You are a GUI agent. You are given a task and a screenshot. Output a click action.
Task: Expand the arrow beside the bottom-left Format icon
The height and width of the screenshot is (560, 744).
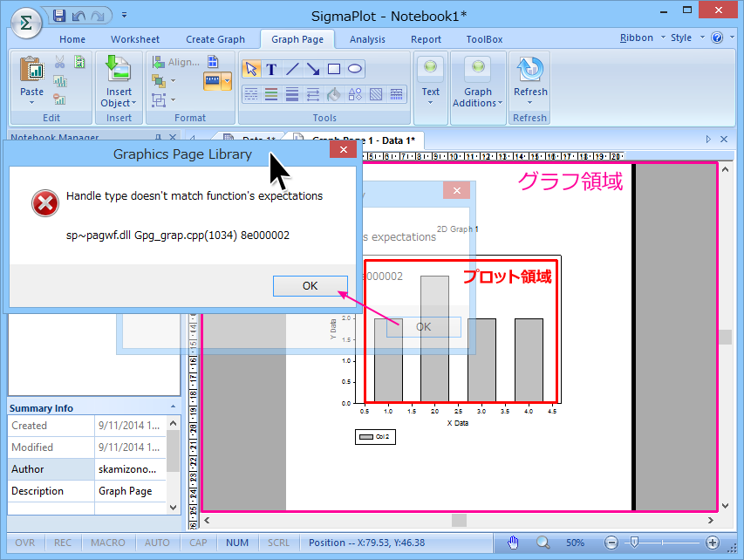(174, 100)
